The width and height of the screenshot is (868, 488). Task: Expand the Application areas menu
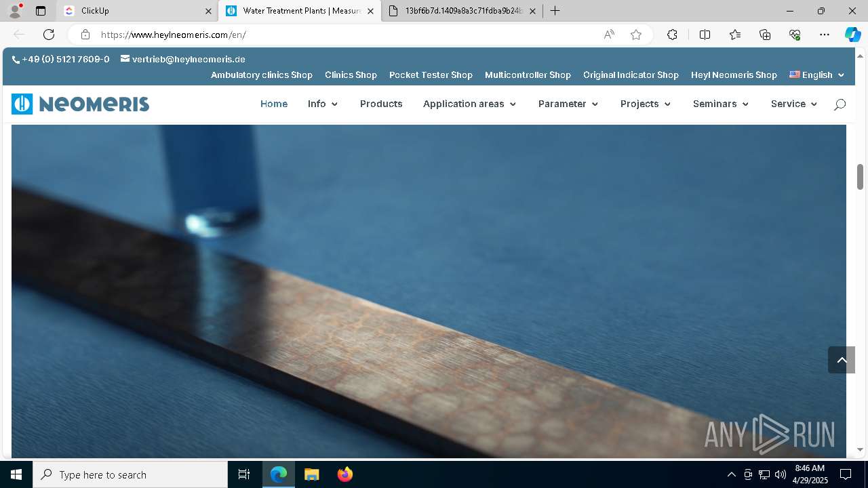point(470,104)
